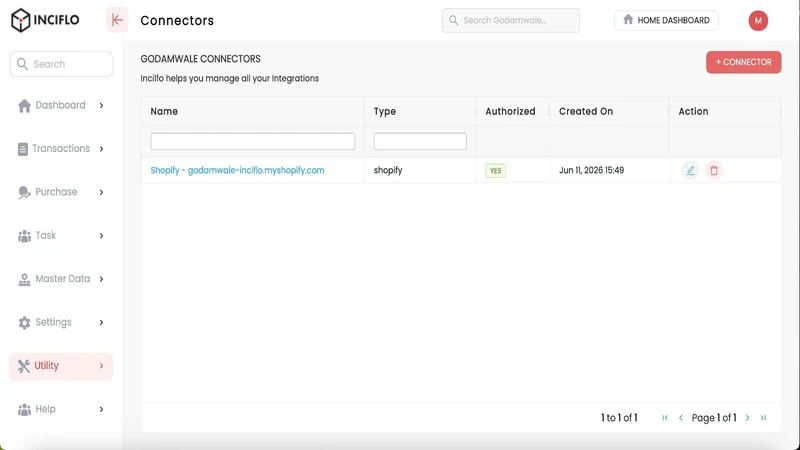
Task: Click the Inciflo logo
Action: [45, 20]
